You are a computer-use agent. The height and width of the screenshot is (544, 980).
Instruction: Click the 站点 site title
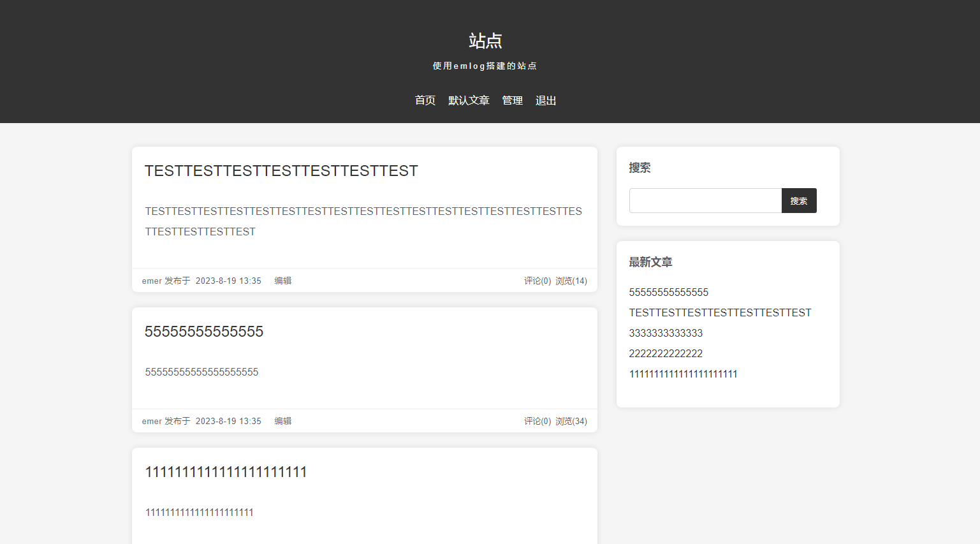485,41
